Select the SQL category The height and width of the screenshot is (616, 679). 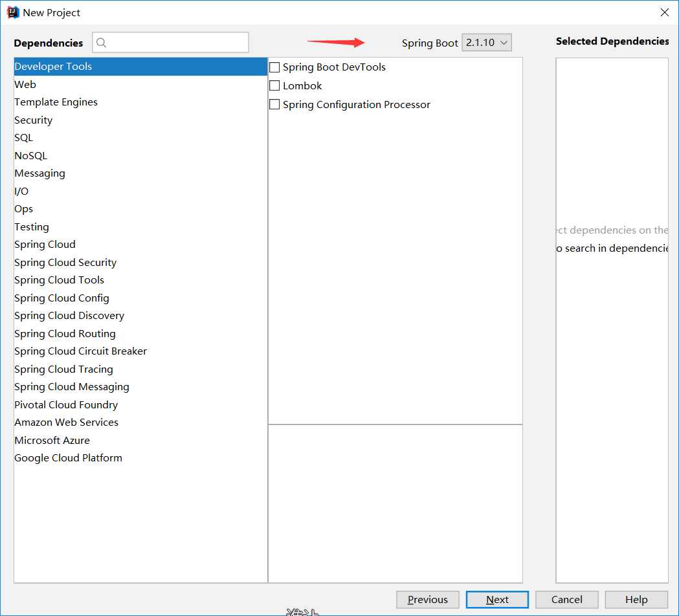pos(140,138)
